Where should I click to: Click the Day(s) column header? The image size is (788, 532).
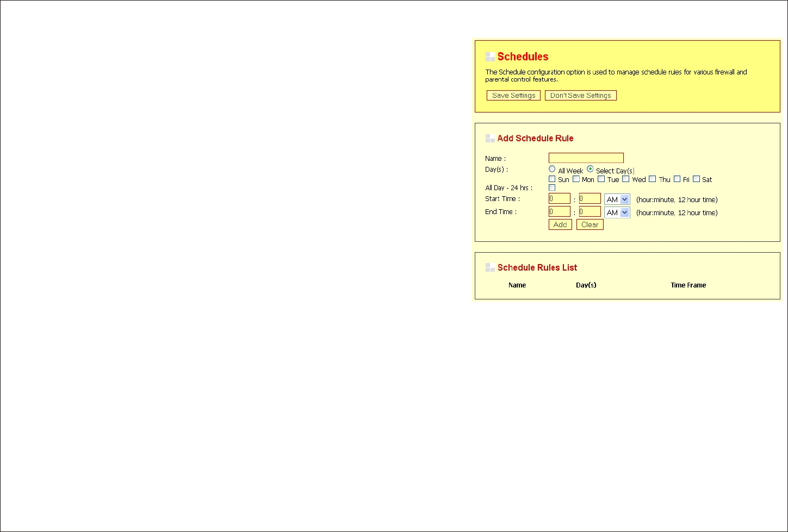[x=586, y=285]
